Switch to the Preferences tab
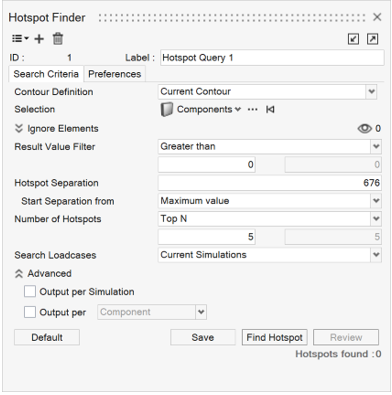This screenshot has width=392, height=395. [x=115, y=74]
